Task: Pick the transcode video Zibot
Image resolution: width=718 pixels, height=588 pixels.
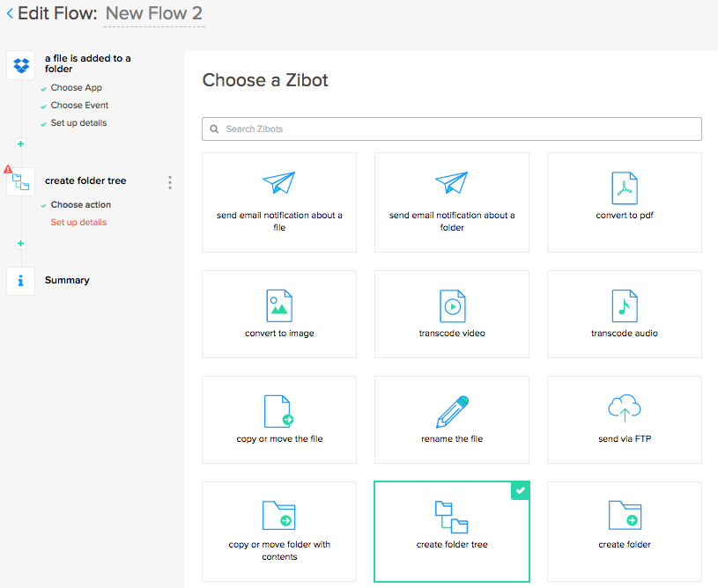Action: (x=452, y=314)
